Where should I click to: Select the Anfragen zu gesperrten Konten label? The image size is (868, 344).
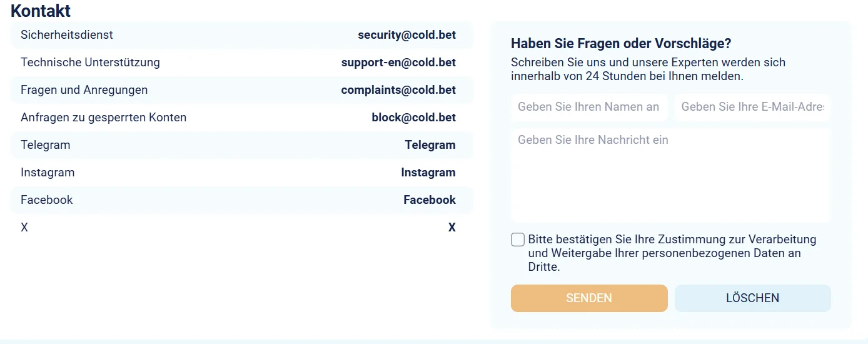click(x=103, y=118)
